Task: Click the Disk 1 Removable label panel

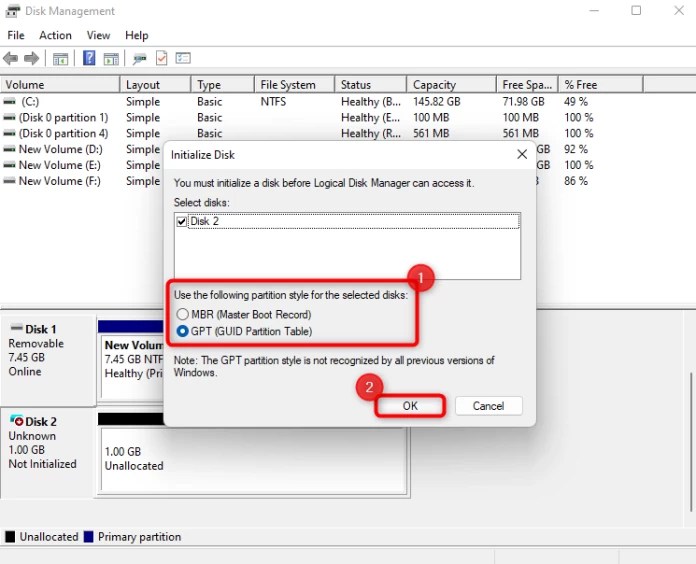Action: (48, 359)
